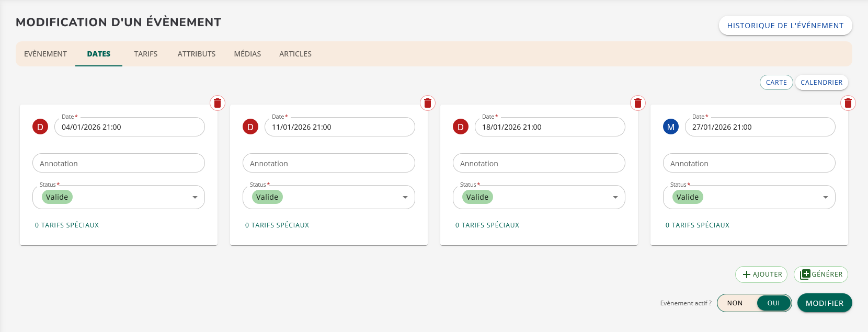This screenshot has height=332, width=868.
Task: Open 0 TARIFS SPÉCIAUX on 27/01/2026 card
Action: [697, 225]
